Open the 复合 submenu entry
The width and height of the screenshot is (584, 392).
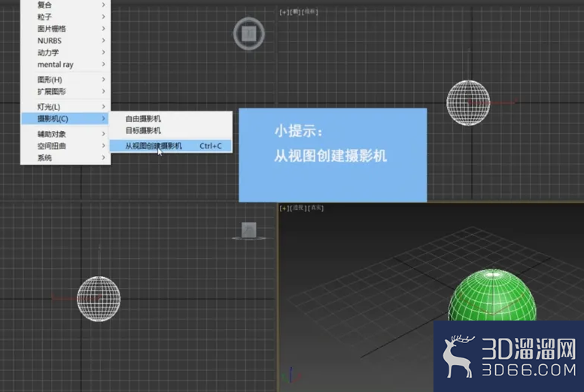point(65,5)
